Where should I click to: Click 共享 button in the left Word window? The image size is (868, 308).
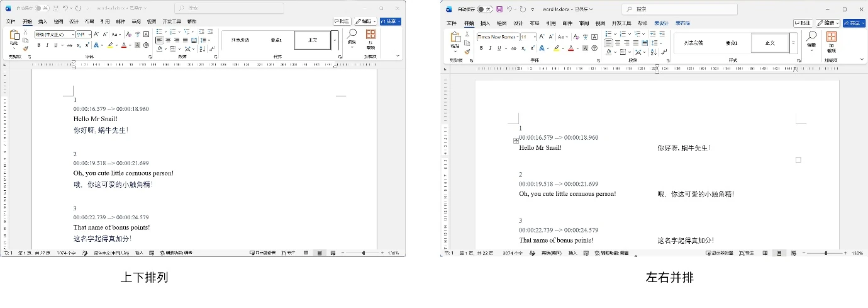(x=391, y=21)
